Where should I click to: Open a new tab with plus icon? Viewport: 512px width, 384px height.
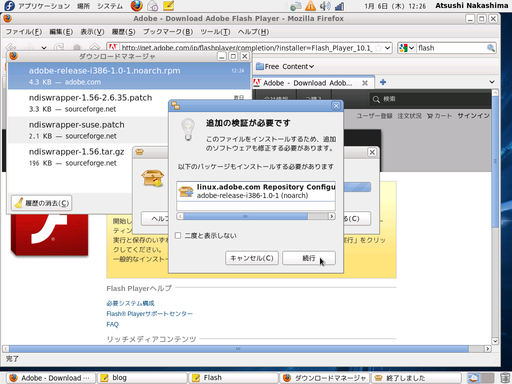(x=383, y=82)
